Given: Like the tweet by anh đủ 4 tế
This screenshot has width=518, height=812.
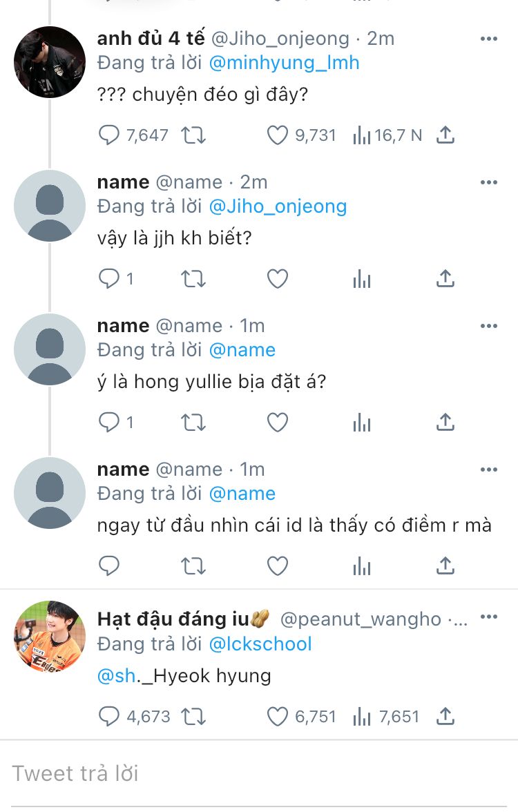Looking at the screenshot, I should click(x=277, y=135).
